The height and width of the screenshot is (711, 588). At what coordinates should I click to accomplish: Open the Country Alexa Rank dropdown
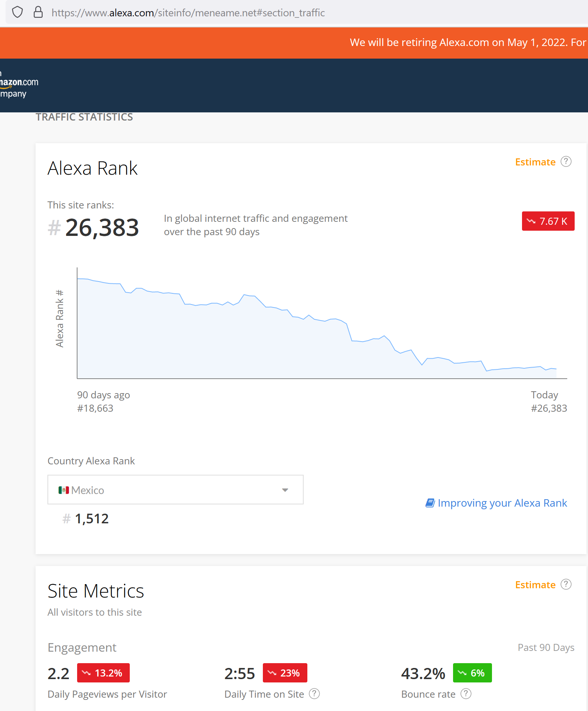coord(175,490)
